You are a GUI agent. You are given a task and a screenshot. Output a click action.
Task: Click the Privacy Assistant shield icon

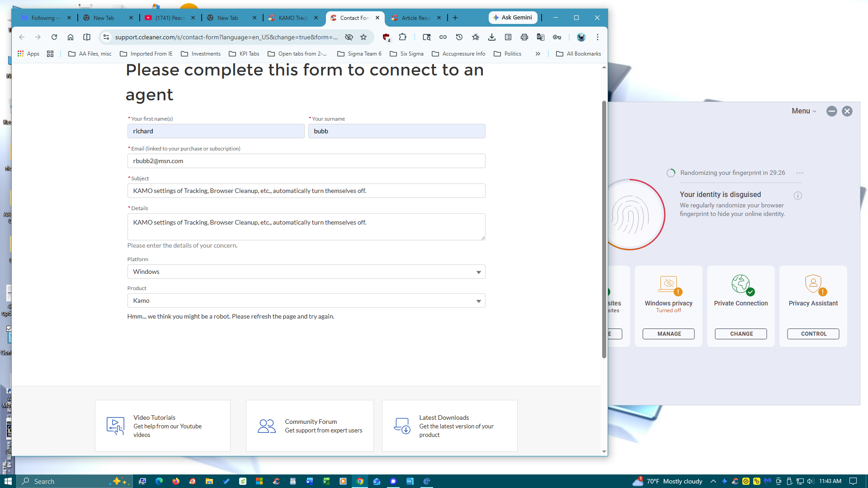pos(813,284)
